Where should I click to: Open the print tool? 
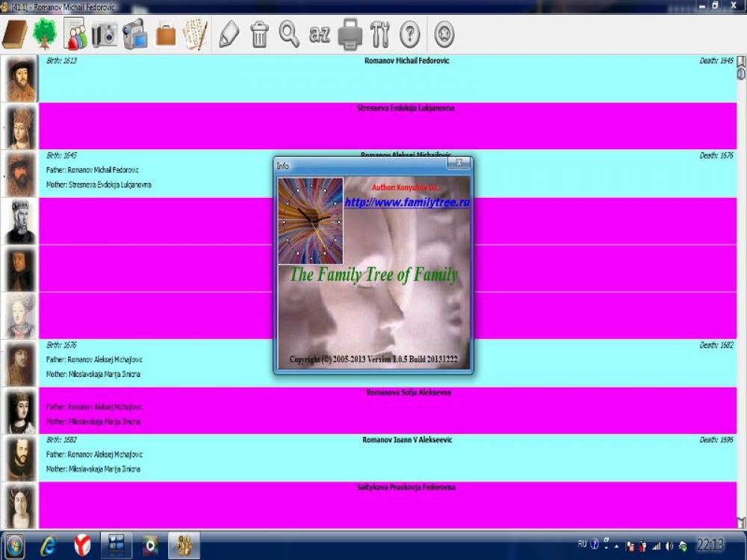350,33
